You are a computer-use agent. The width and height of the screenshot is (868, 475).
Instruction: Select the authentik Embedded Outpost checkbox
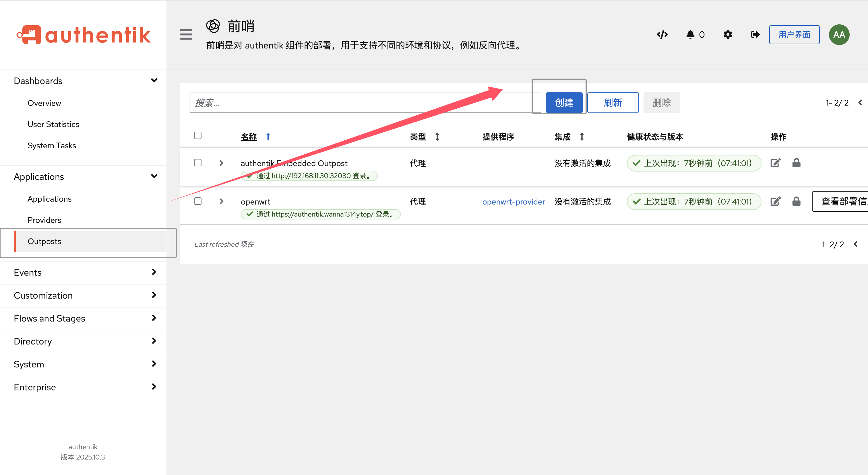click(198, 163)
